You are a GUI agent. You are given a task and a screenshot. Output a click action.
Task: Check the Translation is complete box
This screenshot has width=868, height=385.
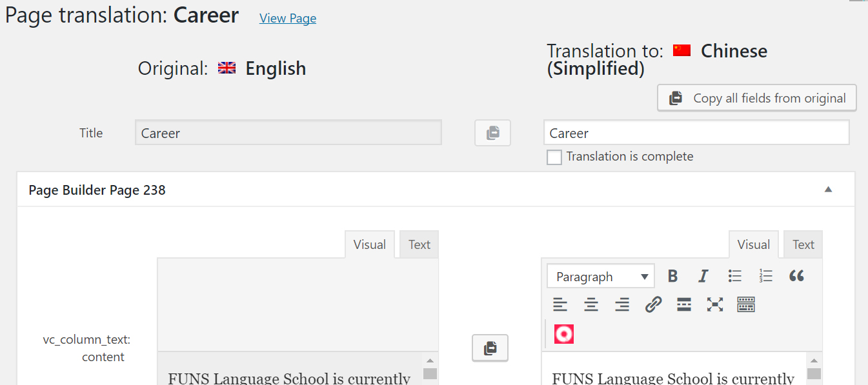pyautogui.click(x=554, y=157)
